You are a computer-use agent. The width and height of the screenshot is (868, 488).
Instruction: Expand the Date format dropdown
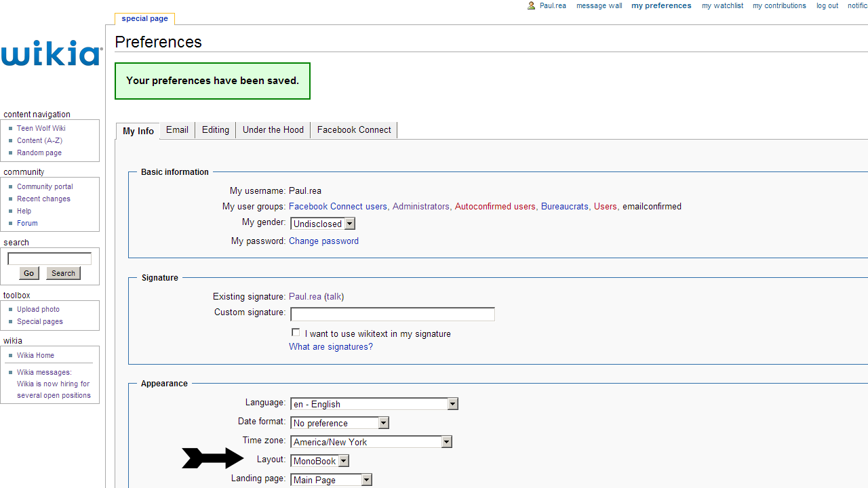[x=340, y=423]
